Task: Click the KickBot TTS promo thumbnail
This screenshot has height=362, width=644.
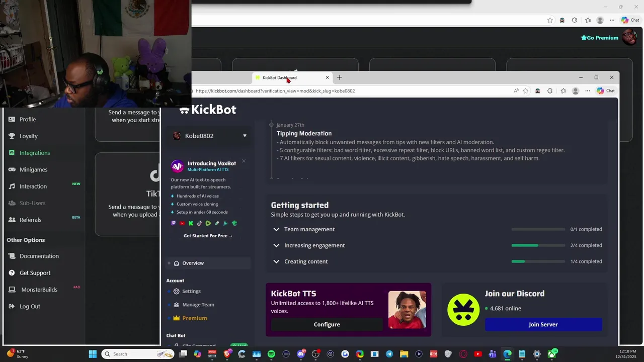Action: pyautogui.click(x=407, y=310)
